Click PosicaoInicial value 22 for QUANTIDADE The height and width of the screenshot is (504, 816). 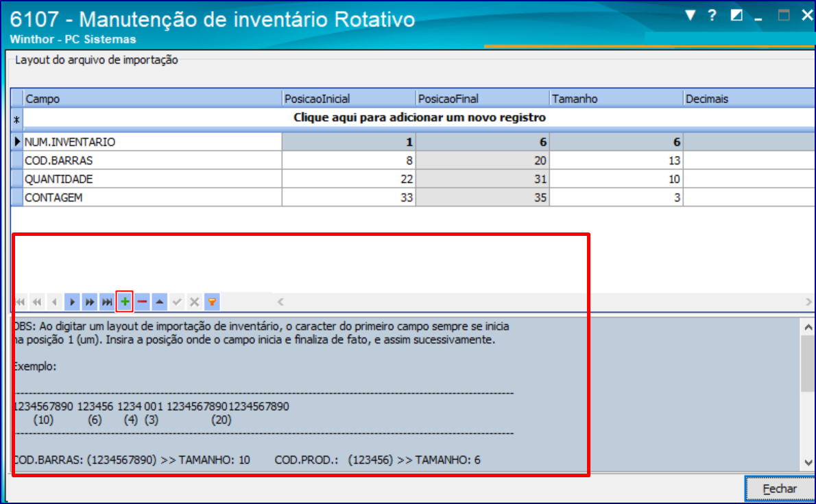click(348, 179)
